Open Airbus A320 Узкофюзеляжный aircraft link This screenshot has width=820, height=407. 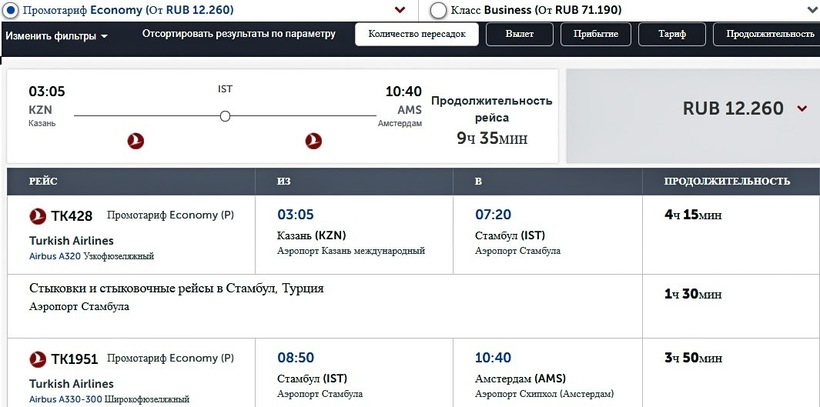92,257
